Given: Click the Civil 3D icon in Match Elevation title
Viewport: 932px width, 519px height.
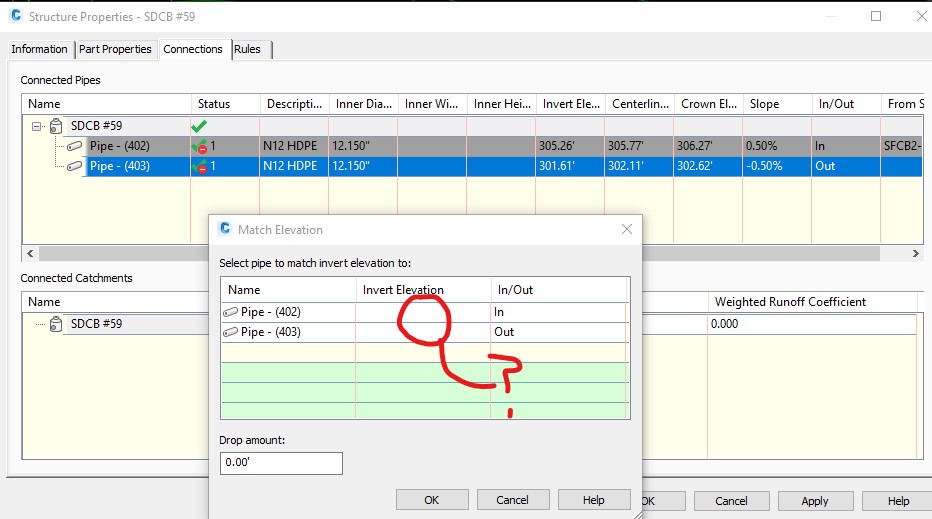Looking at the screenshot, I should (225, 228).
